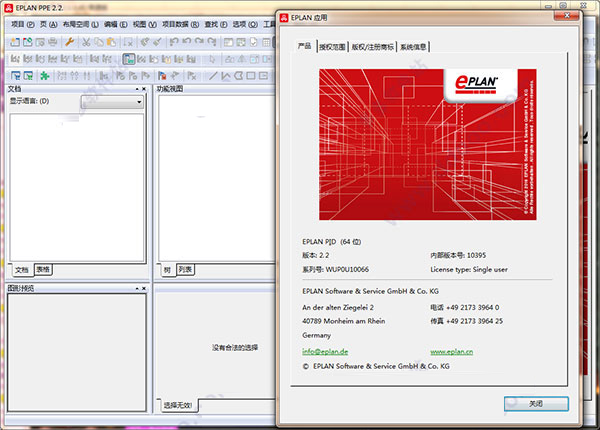Click the open project icon
This screenshot has width=600, height=430.
[28, 42]
